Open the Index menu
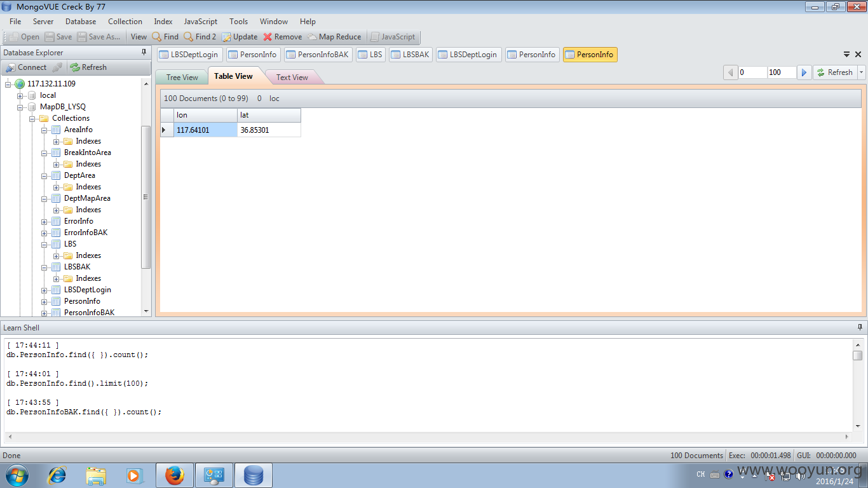The height and width of the screenshot is (488, 868). (x=163, y=22)
